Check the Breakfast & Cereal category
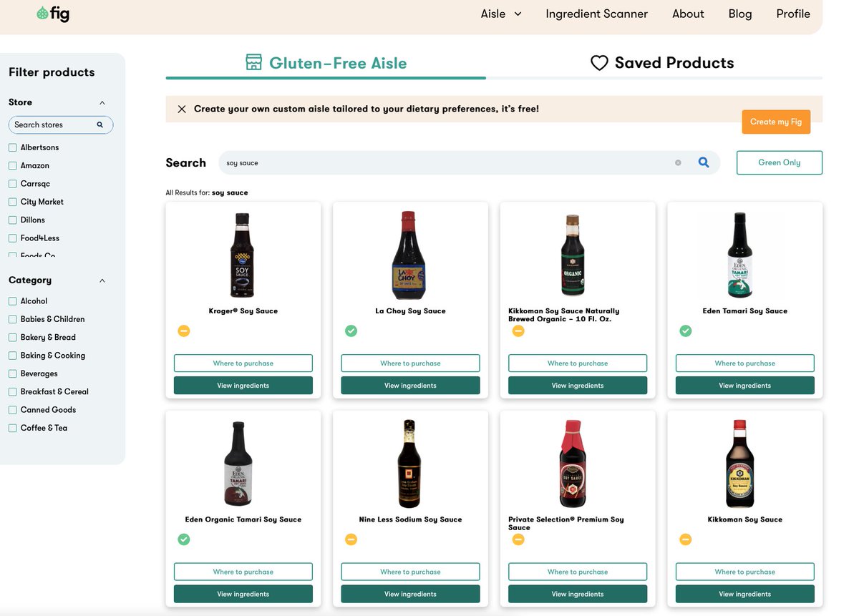Screen dimensions: 859x616 click(12, 391)
